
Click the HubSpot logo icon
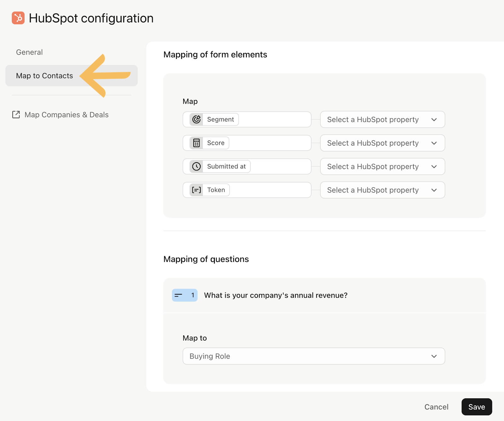18,18
